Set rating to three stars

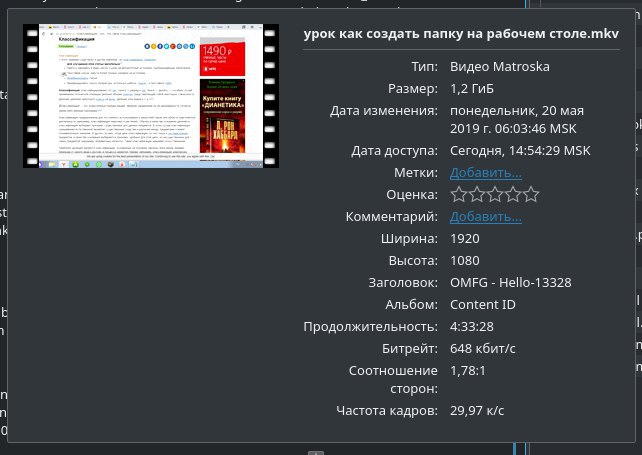(x=495, y=195)
